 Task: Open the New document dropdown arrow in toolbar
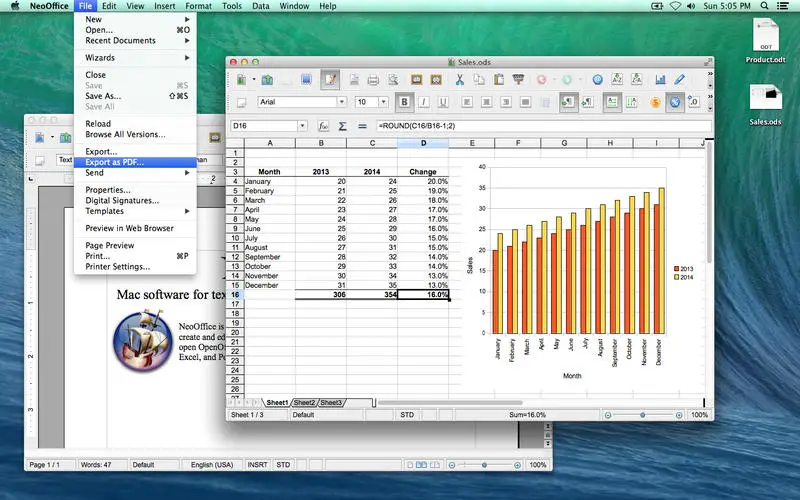point(254,80)
